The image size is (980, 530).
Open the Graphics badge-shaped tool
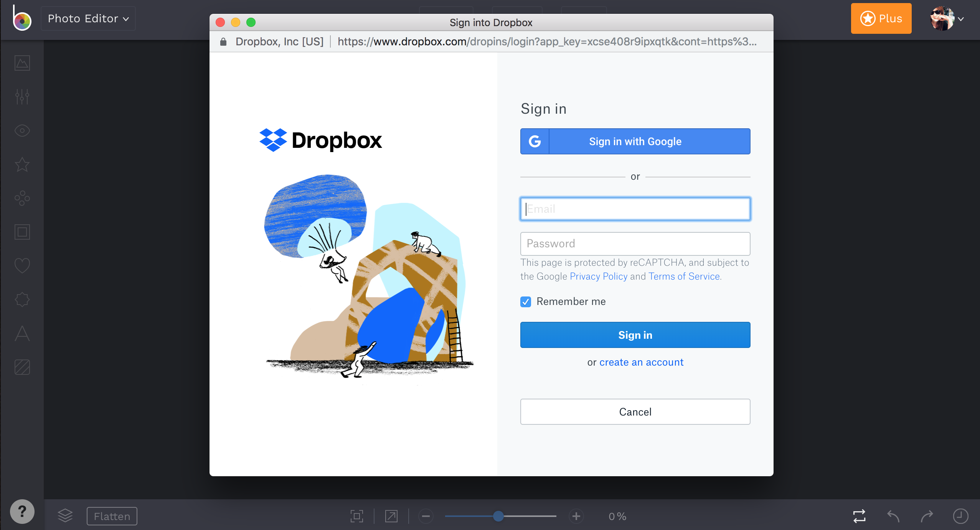click(x=22, y=300)
